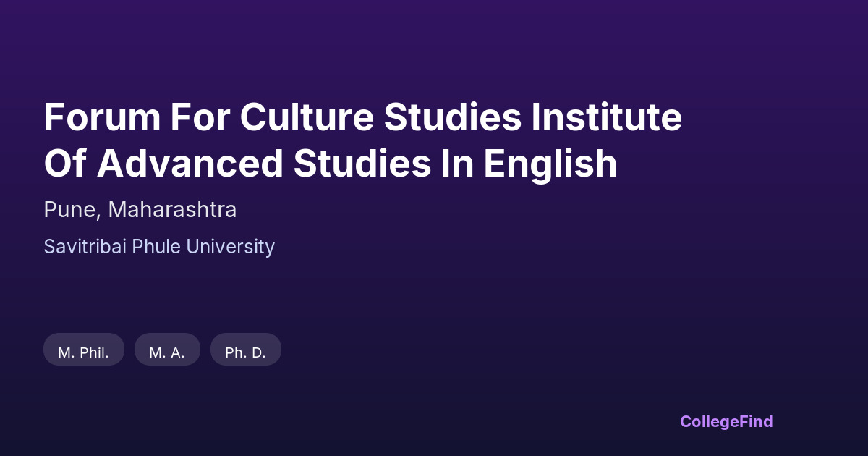Image resolution: width=868 pixels, height=456 pixels.
Task: Click the M. A. course pill
Action: click(x=167, y=352)
